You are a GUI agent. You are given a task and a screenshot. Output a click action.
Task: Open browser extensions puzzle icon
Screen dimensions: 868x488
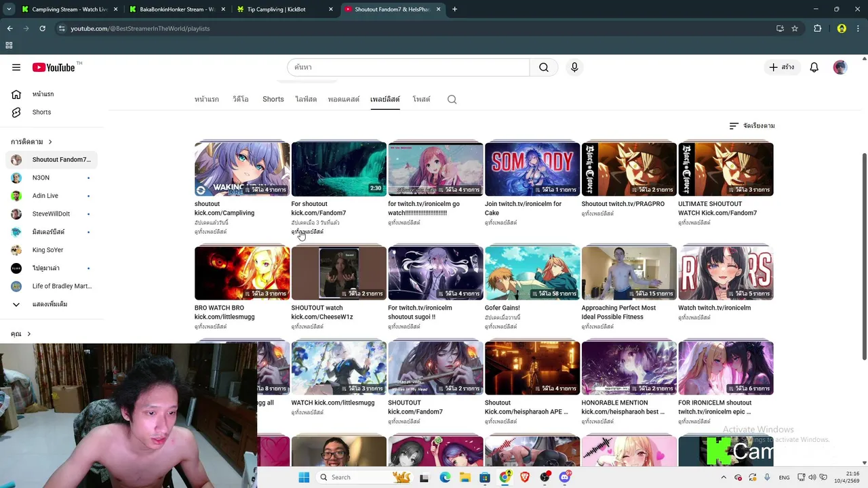(817, 28)
